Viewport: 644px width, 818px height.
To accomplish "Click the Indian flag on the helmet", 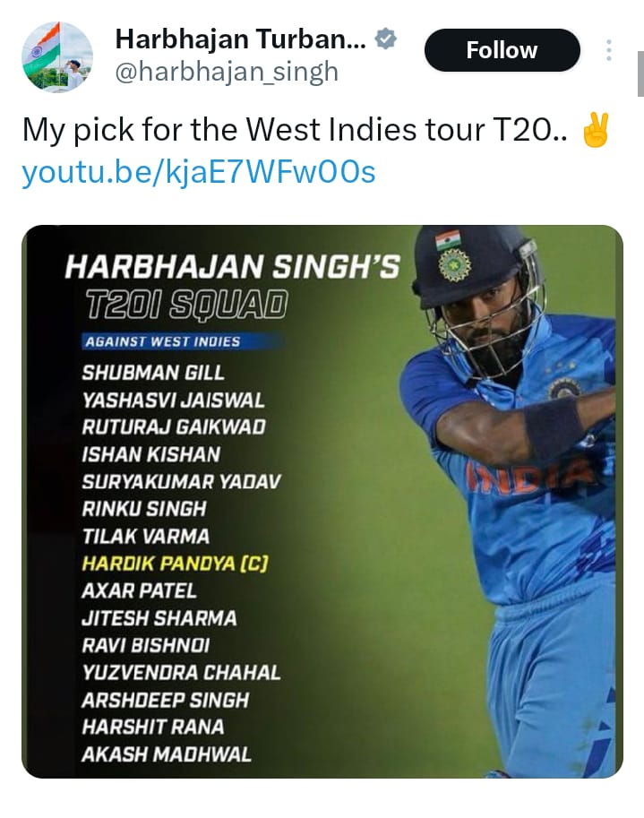I will click(447, 241).
